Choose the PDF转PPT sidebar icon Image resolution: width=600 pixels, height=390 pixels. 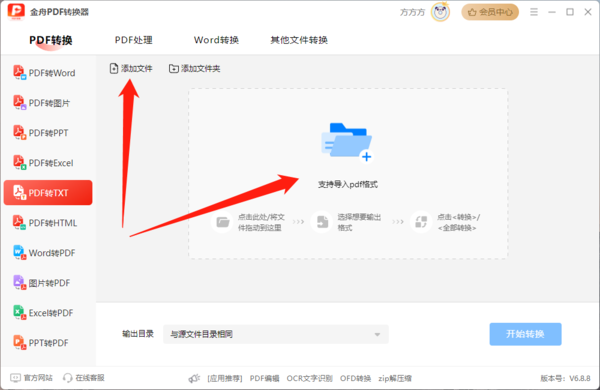[x=20, y=132]
